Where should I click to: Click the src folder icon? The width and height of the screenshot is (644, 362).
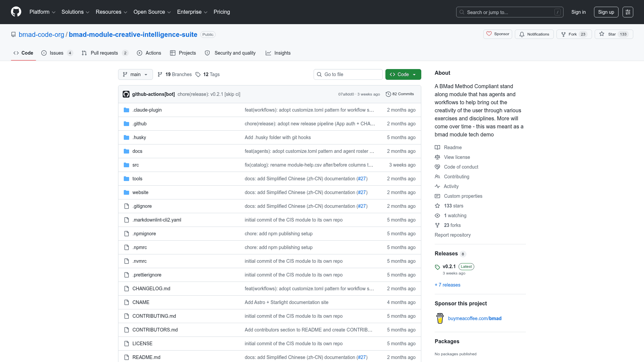(x=126, y=165)
